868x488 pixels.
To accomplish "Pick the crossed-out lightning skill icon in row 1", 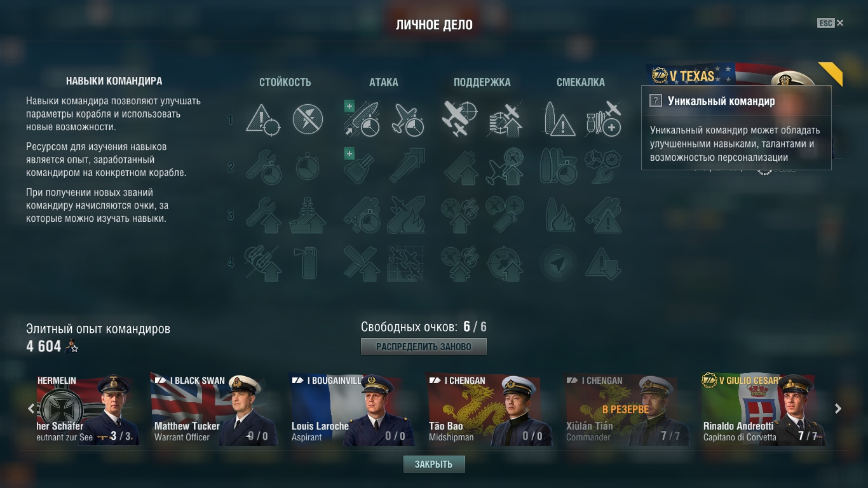I will [x=308, y=119].
